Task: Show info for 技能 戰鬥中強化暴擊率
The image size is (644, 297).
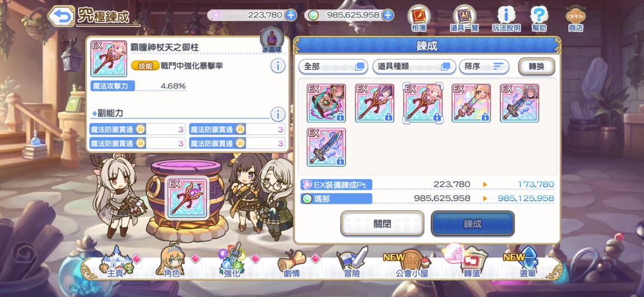Action: [x=278, y=65]
